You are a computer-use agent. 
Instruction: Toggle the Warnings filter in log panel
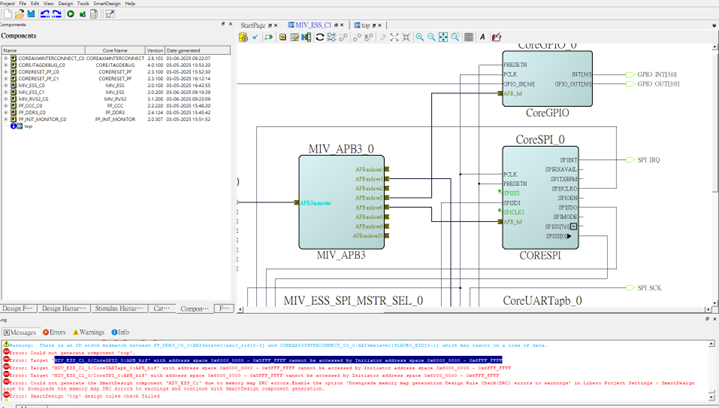(x=88, y=332)
